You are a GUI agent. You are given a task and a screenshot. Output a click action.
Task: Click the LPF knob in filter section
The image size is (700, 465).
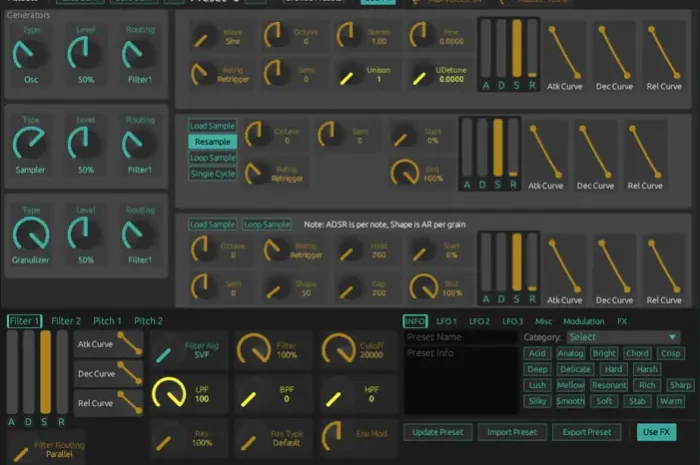point(169,395)
